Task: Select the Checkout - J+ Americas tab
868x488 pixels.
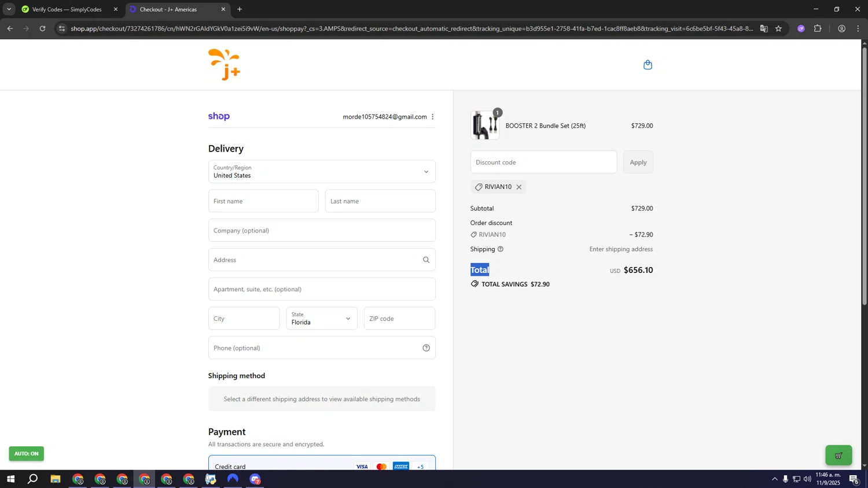Action: [x=168, y=9]
